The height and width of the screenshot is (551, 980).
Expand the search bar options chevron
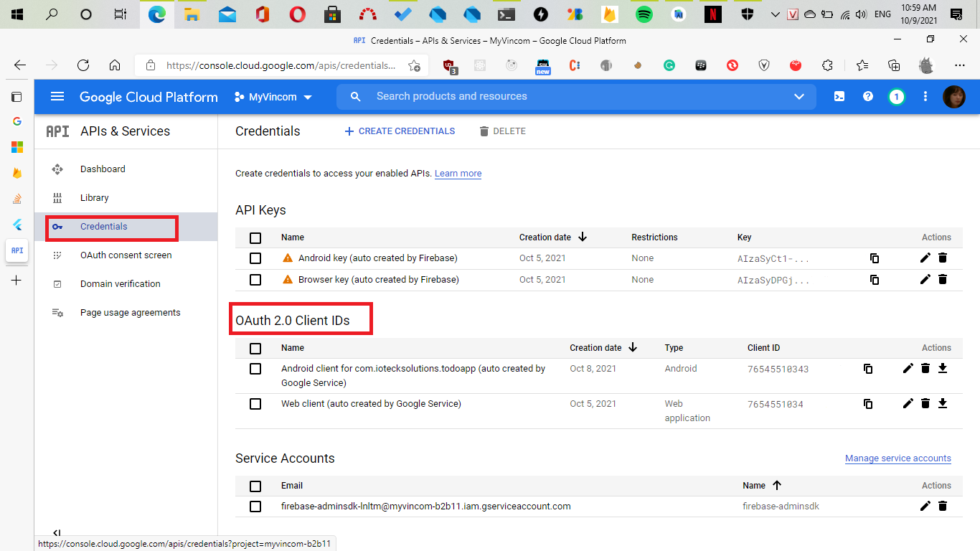pyautogui.click(x=799, y=97)
